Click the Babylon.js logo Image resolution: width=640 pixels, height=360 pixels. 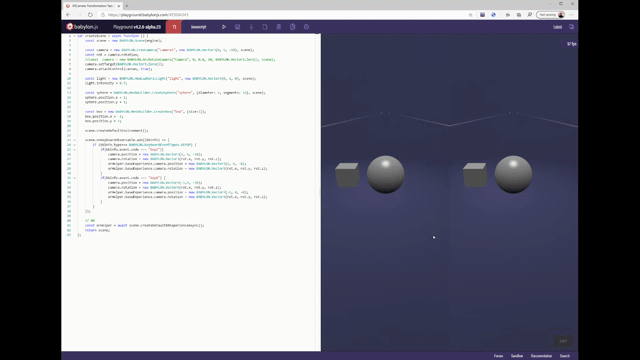coord(82,27)
